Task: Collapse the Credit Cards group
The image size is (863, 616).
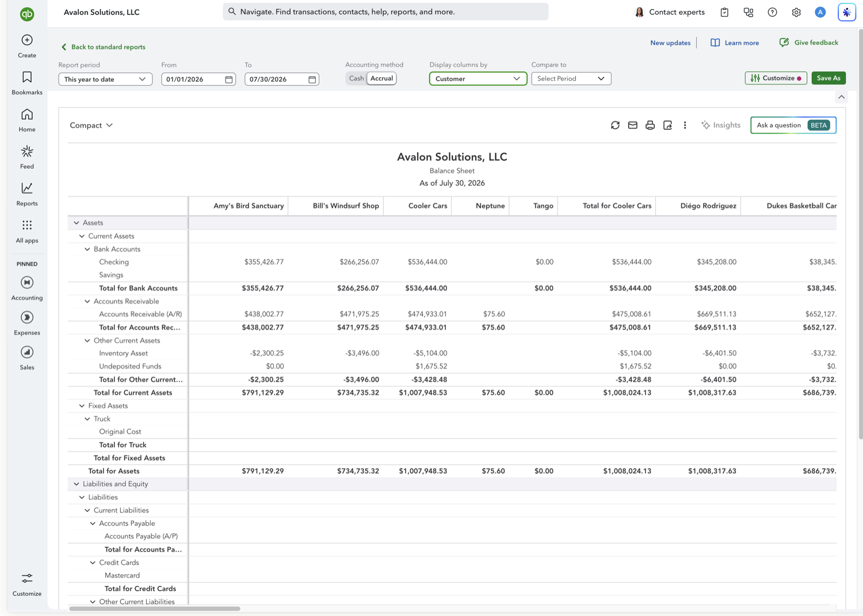Action: [x=93, y=563]
